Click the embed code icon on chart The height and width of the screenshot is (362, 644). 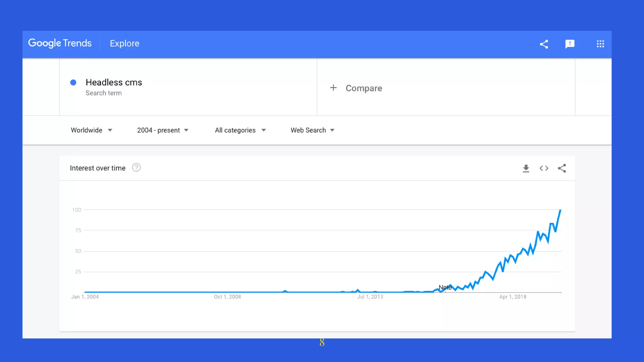[x=544, y=168]
